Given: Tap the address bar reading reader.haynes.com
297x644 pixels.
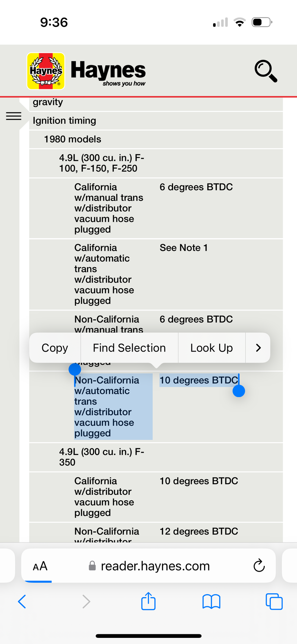Looking at the screenshot, I should [155, 566].
